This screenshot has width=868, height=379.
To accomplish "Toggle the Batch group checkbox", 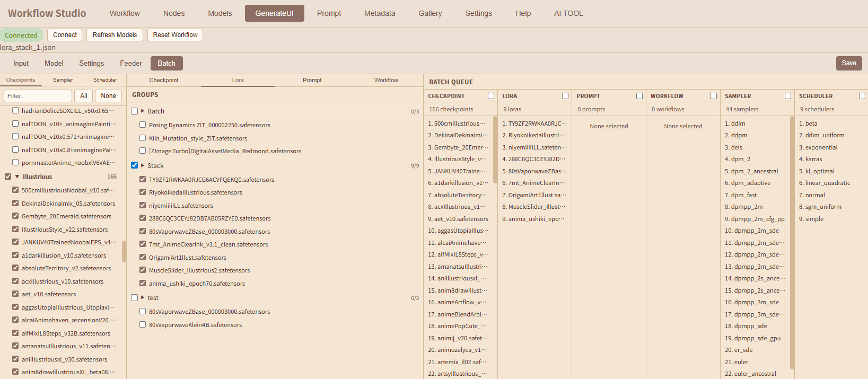I will [x=135, y=111].
